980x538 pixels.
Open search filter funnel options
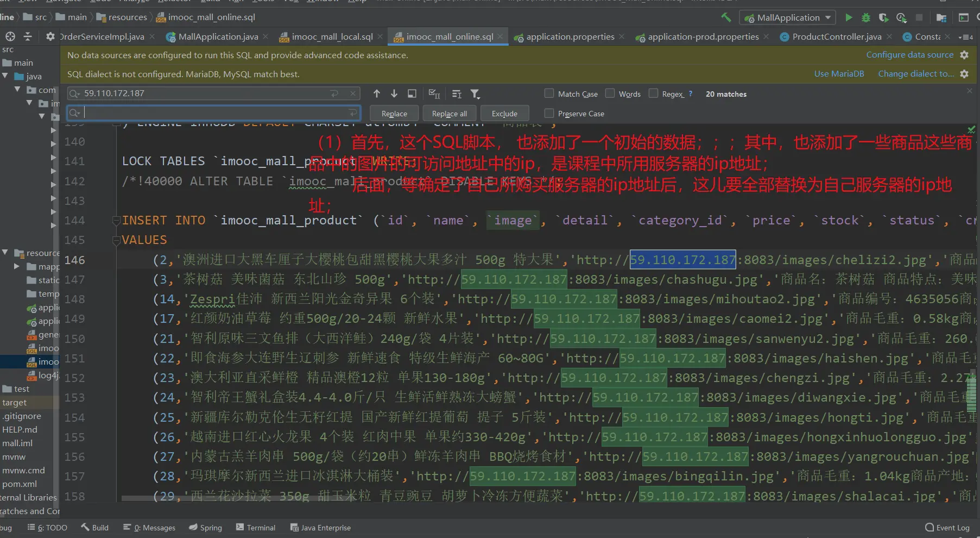pyautogui.click(x=475, y=94)
